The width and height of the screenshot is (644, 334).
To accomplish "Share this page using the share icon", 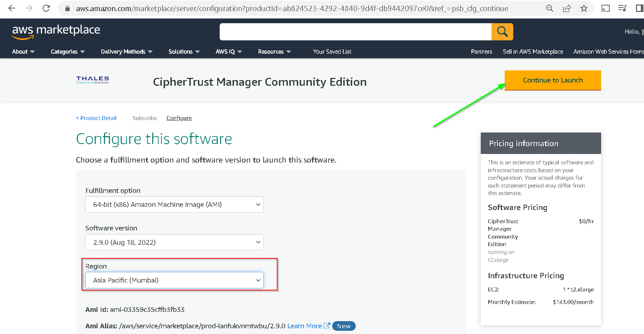I will point(567,8).
